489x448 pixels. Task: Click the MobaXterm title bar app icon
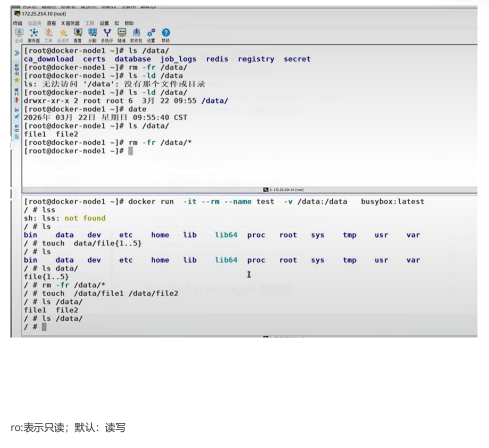pos(17,13)
